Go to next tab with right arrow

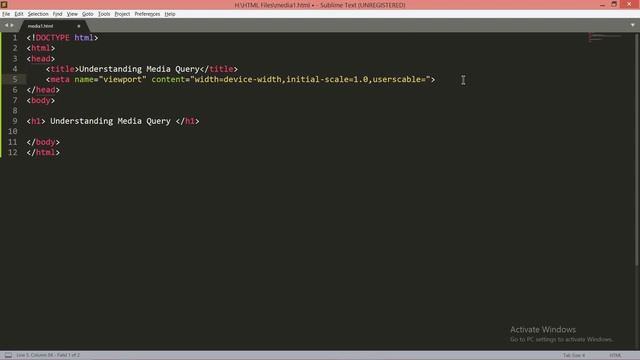[x=12, y=25]
